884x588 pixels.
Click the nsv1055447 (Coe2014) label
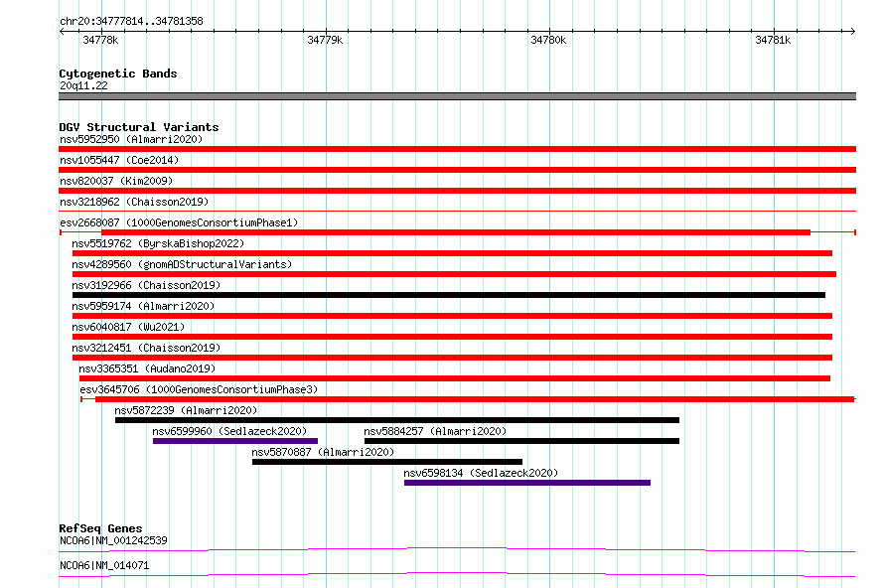pyautogui.click(x=119, y=160)
